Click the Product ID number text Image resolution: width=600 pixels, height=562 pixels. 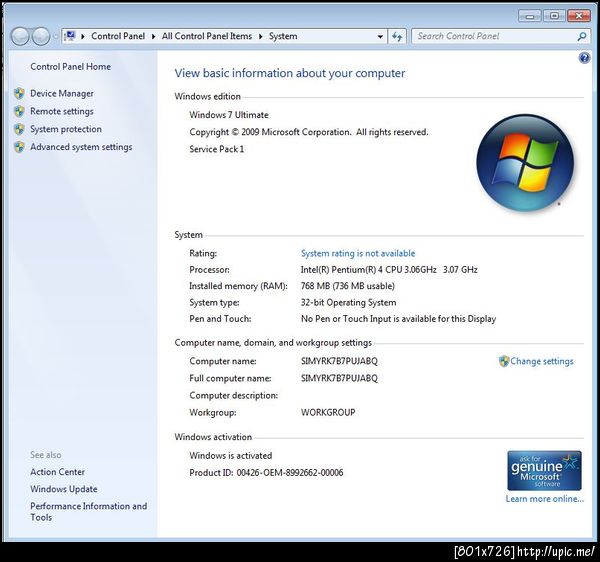(290, 473)
